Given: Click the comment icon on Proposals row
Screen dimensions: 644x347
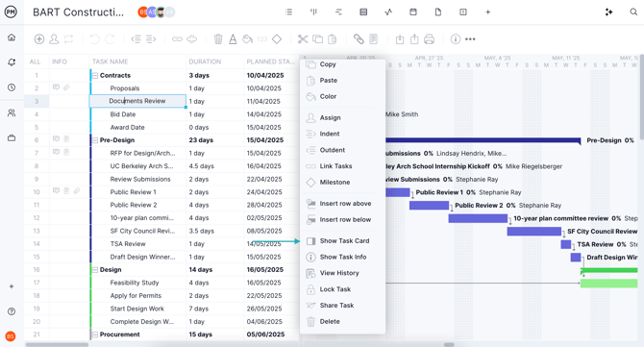Looking at the screenshot, I should pyautogui.click(x=56, y=87).
